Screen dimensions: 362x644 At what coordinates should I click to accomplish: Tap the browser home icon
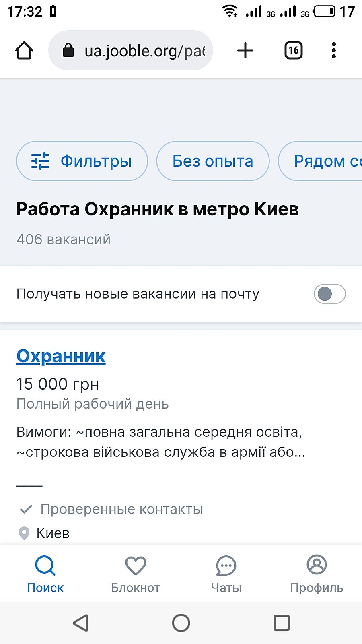24,51
